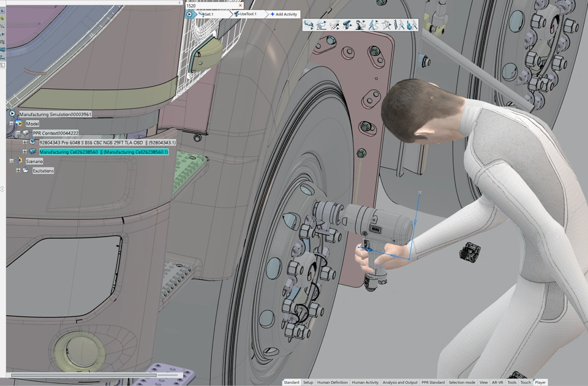Expand the 92804343 Pro 6048 product node
The image size is (588, 386).
25,142
